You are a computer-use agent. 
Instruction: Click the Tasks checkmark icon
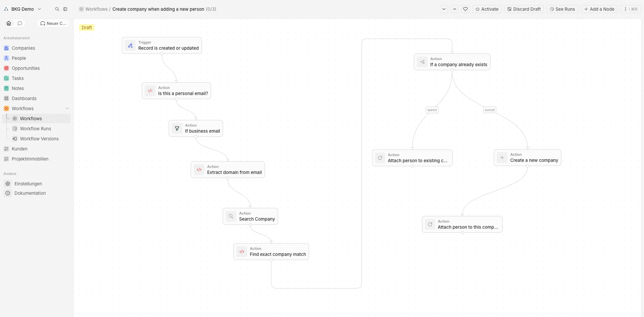(6, 78)
